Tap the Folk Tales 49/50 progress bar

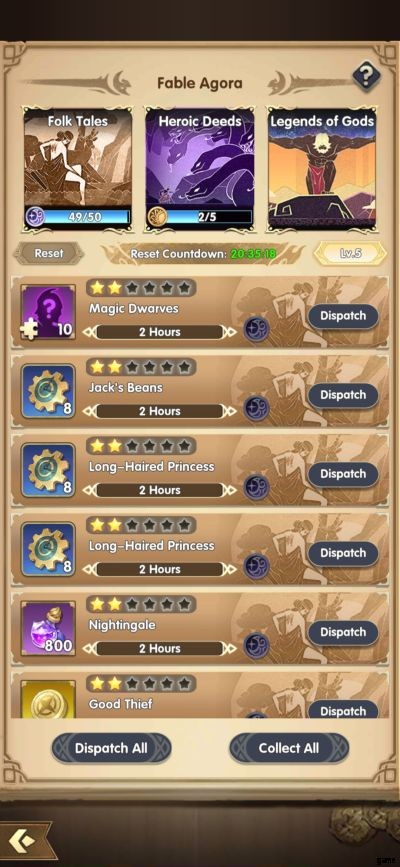coord(85,217)
